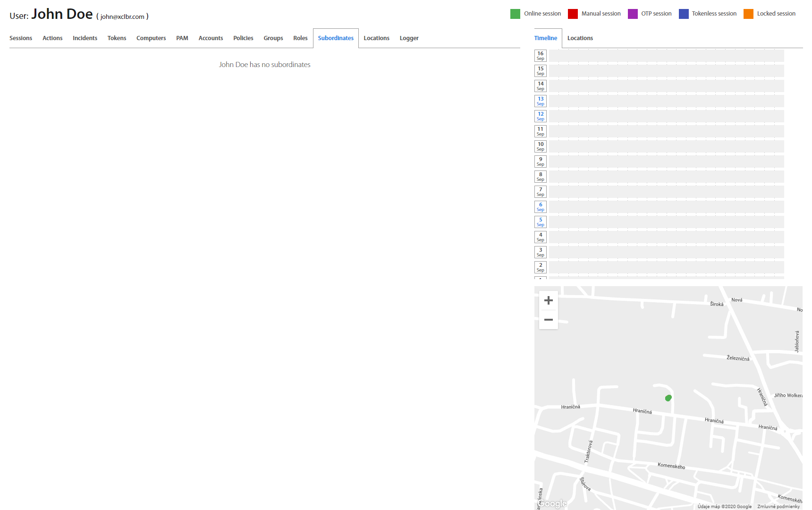This screenshot has height=510, width=812.
Task: Click the 10 Sep timeline row bar
Action: pos(666,146)
